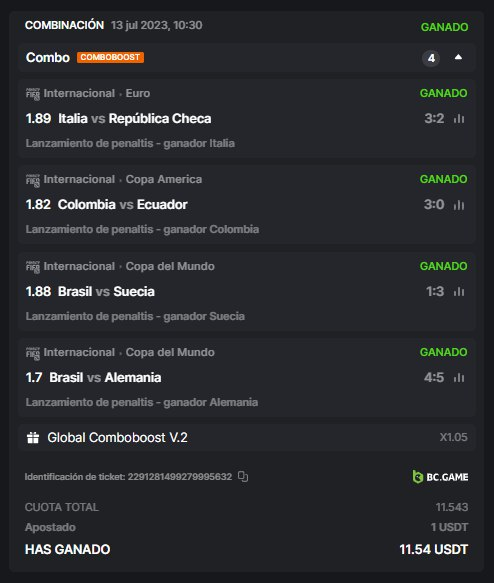This screenshot has width=494, height=583.
Task: Open stats icon for Brasil vs Suecia
Action: tap(459, 292)
